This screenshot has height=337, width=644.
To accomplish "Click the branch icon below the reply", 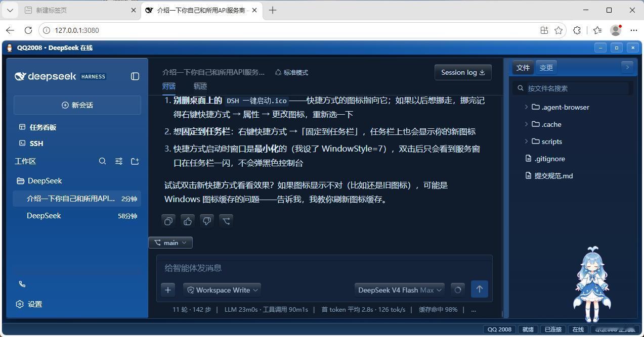I will point(226,221).
